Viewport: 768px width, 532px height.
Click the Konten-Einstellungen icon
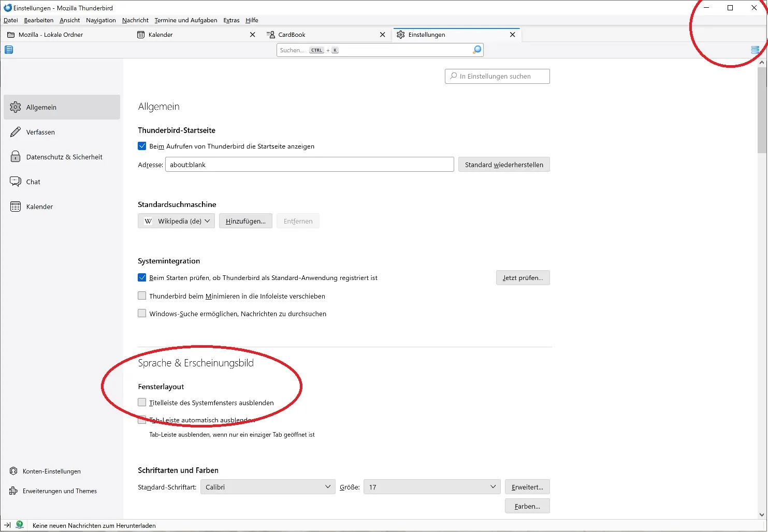[x=13, y=471]
